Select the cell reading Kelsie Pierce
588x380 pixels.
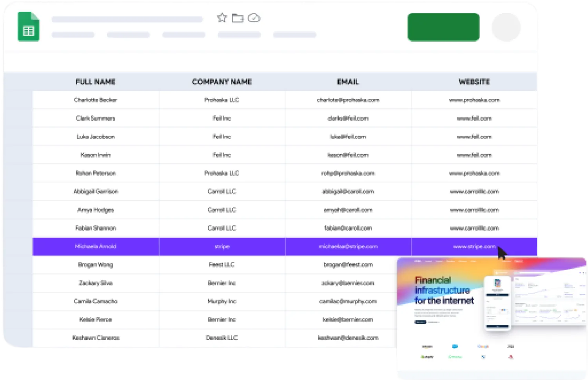[x=96, y=320]
